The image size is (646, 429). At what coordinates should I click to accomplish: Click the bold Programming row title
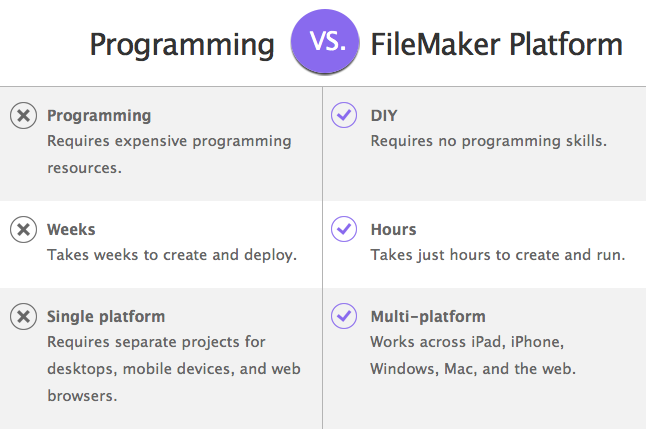[99, 116]
